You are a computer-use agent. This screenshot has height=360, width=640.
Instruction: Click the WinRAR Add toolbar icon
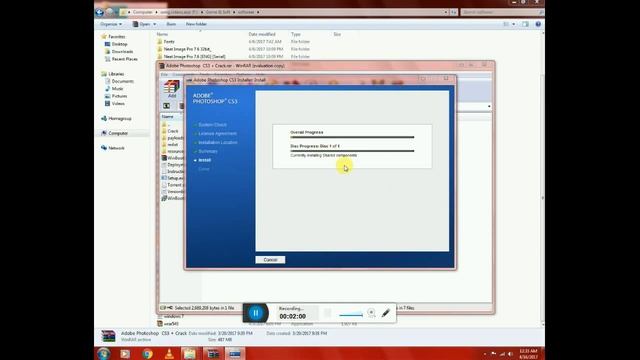click(x=172, y=89)
